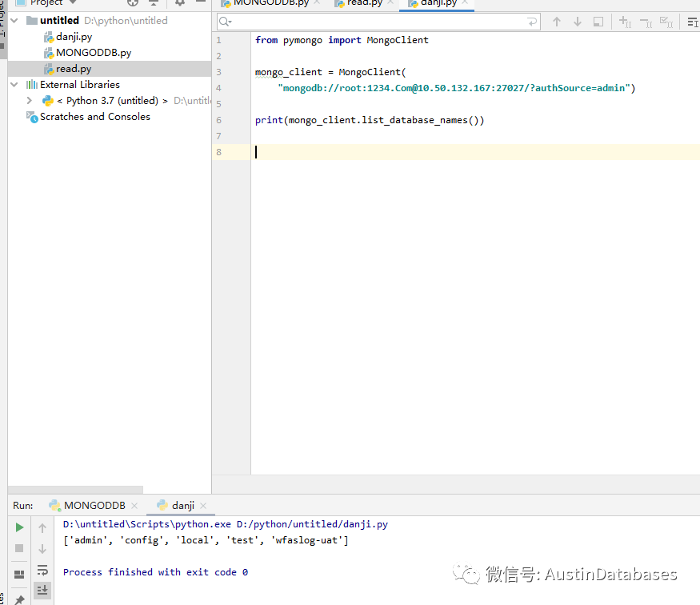Toggle scroll to end in Run console

[42, 591]
